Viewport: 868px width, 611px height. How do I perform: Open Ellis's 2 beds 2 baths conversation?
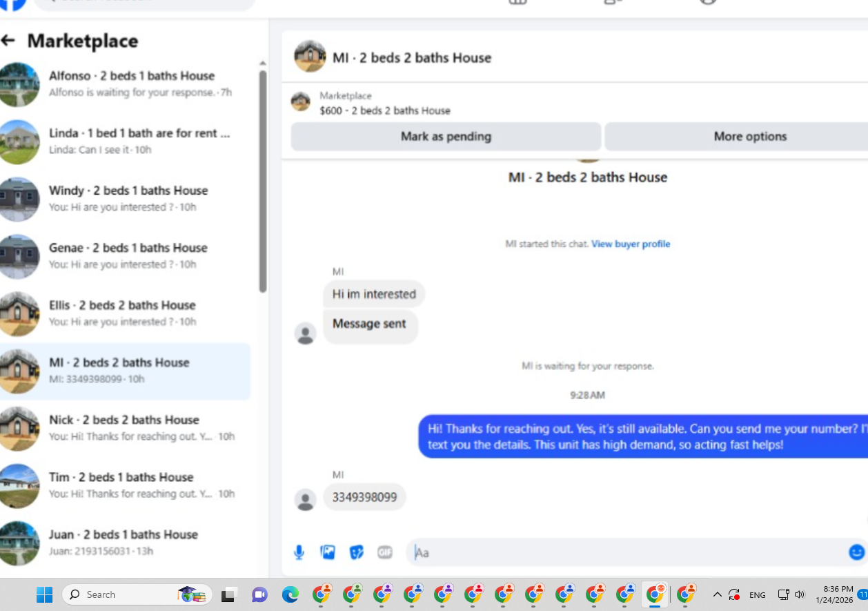[x=125, y=313]
